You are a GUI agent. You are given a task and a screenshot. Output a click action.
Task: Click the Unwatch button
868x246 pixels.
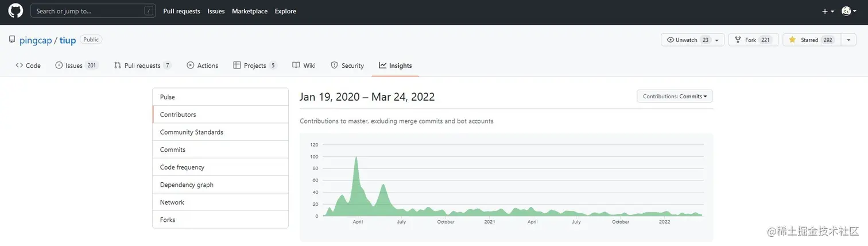click(x=682, y=40)
